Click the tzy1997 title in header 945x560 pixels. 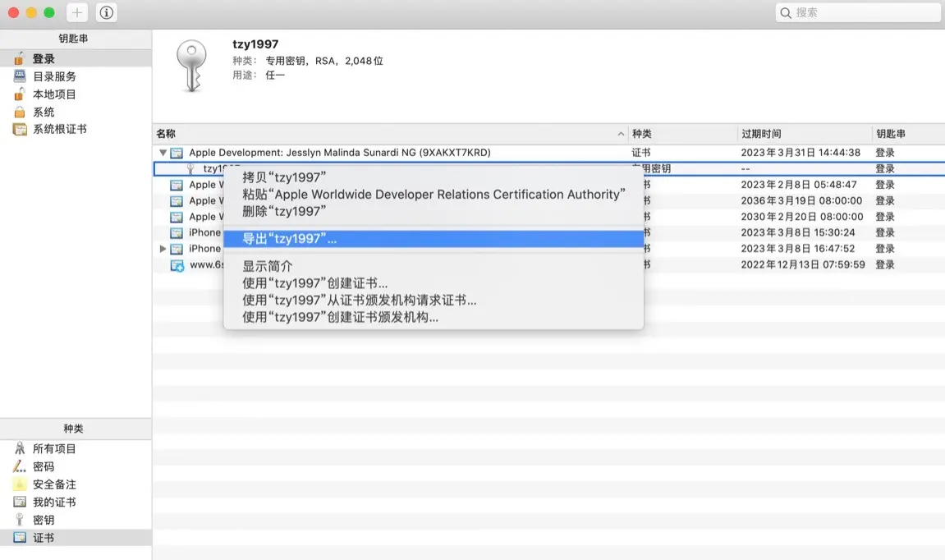(x=255, y=44)
